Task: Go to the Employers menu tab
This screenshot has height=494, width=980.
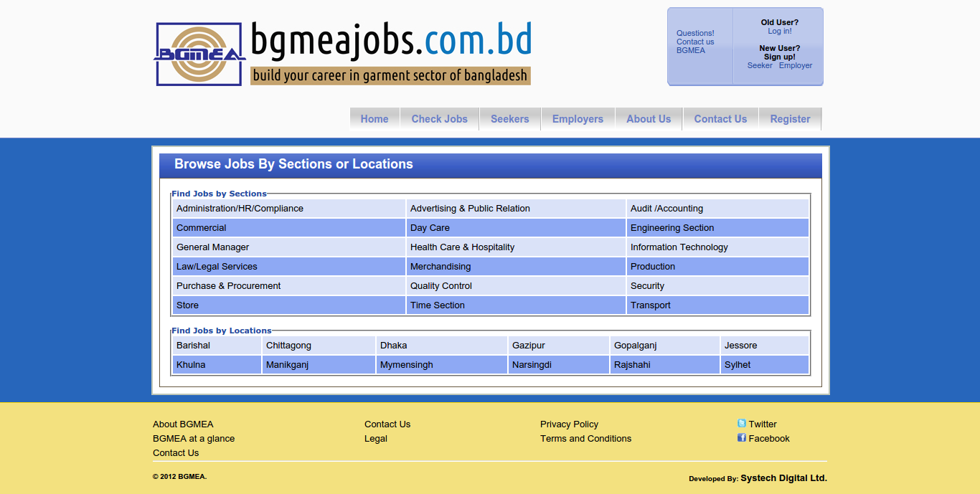Action: (578, 119)
